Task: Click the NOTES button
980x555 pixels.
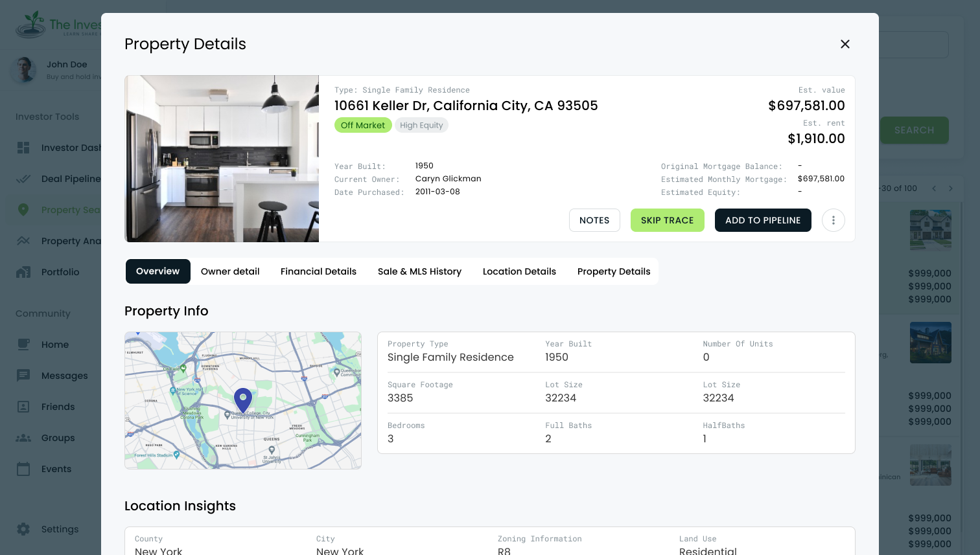Action: pyautogui.click(x=594, y=220)
